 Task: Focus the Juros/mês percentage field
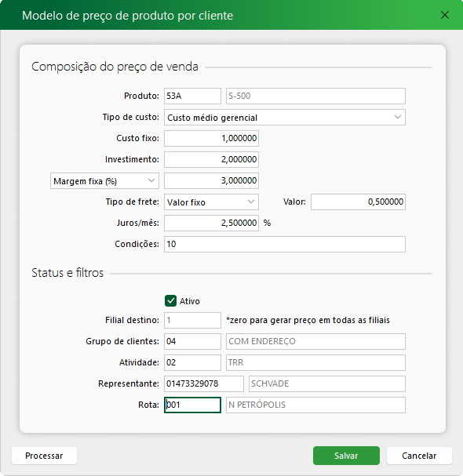point(211,223)
